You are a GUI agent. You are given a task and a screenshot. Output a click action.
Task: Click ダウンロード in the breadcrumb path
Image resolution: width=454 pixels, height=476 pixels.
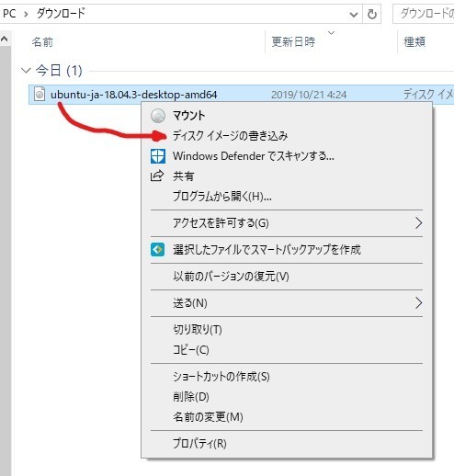(x=61, y=14)
